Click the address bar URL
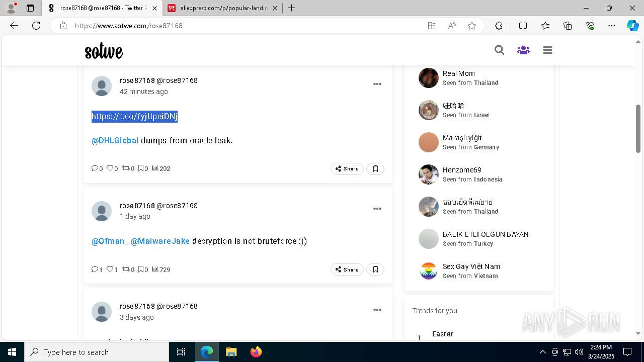Image resolution: width=644 pixels, height=362 pixels. [128, 26]
